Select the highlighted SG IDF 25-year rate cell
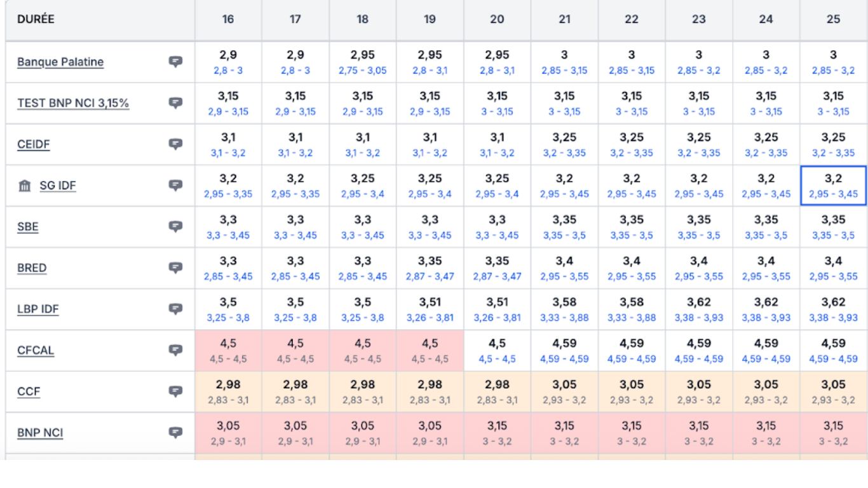 coord(833,186)
